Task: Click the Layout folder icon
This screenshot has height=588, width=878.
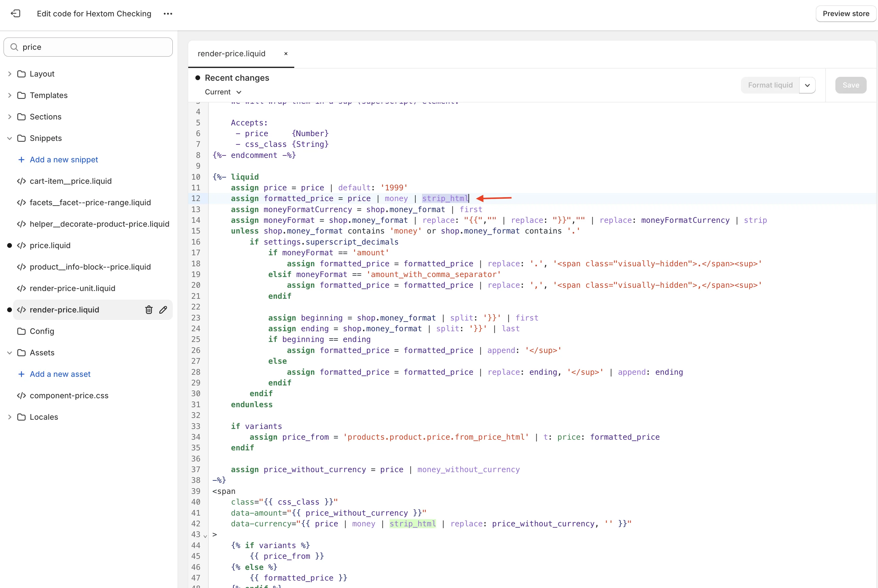Action: coord(22,74)
